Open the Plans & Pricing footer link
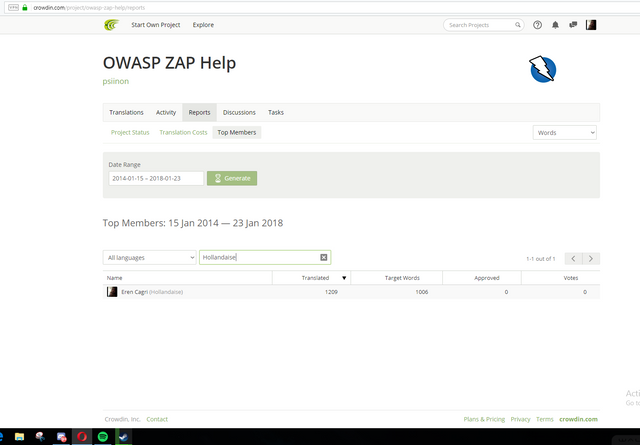 coord(484,419)
